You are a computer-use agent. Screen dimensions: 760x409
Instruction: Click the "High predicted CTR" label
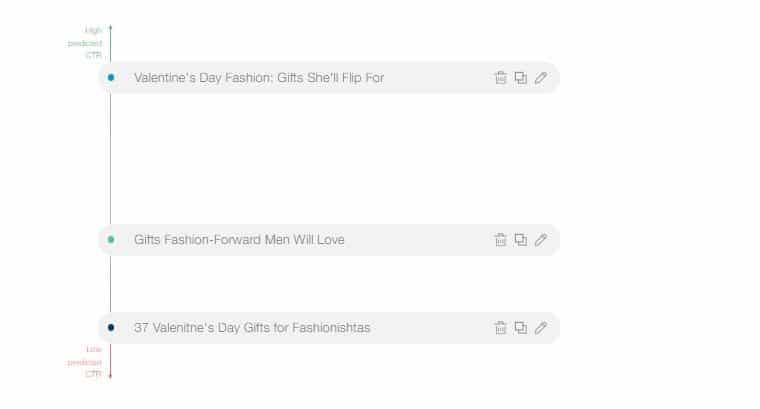click(x=85, y=43)
